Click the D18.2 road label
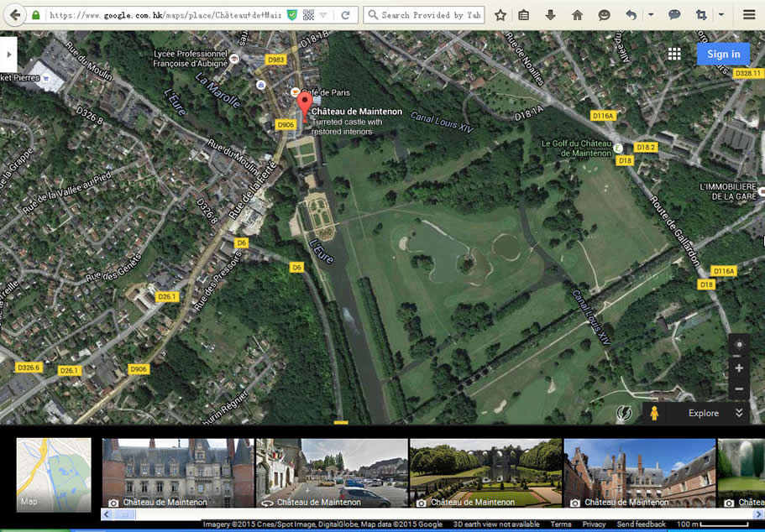Viewport: 765px width, 532px height. point(646,147)
